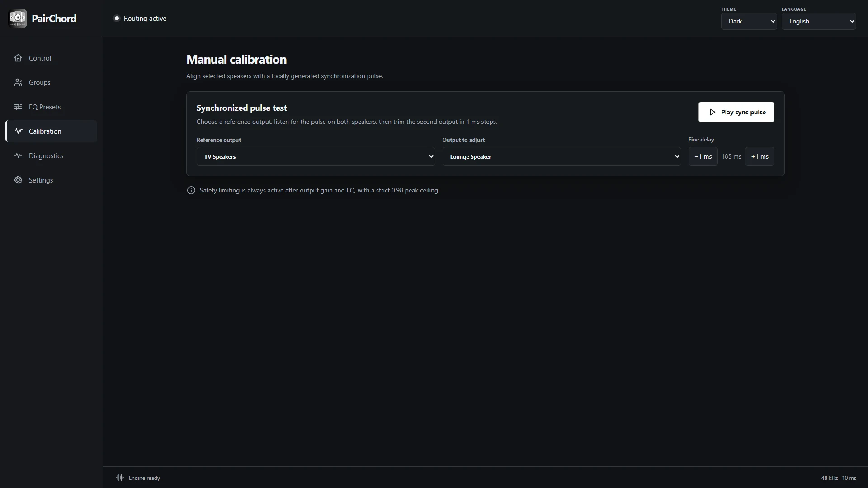This screenshot has height=488, width=868.
Task: Click the Groups people icon
Action: 18,82
